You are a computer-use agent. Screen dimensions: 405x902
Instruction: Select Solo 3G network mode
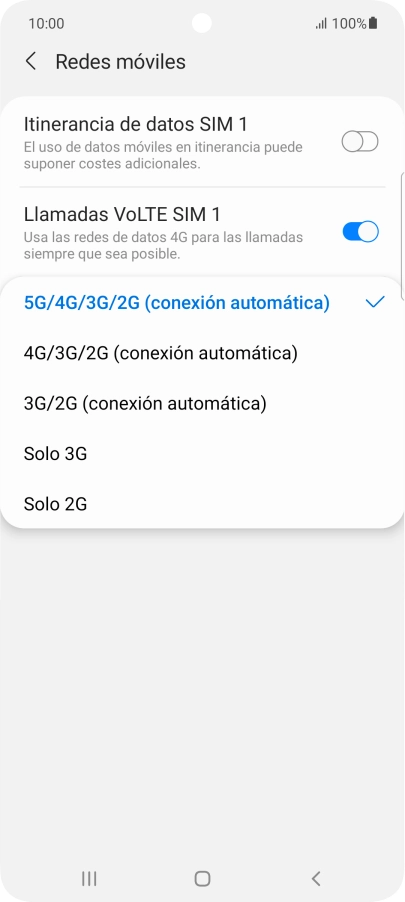202,454
